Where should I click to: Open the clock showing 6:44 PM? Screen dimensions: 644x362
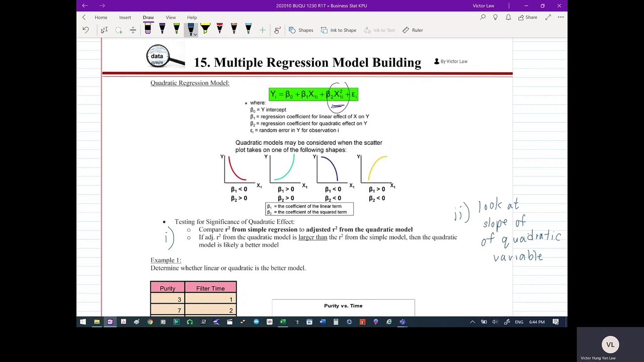pos(537,322)
